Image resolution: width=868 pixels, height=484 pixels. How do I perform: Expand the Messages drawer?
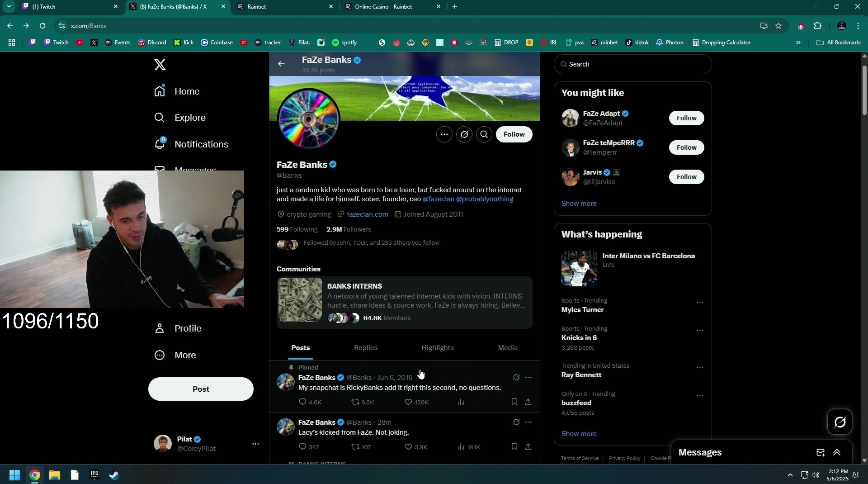coord(837,452)
